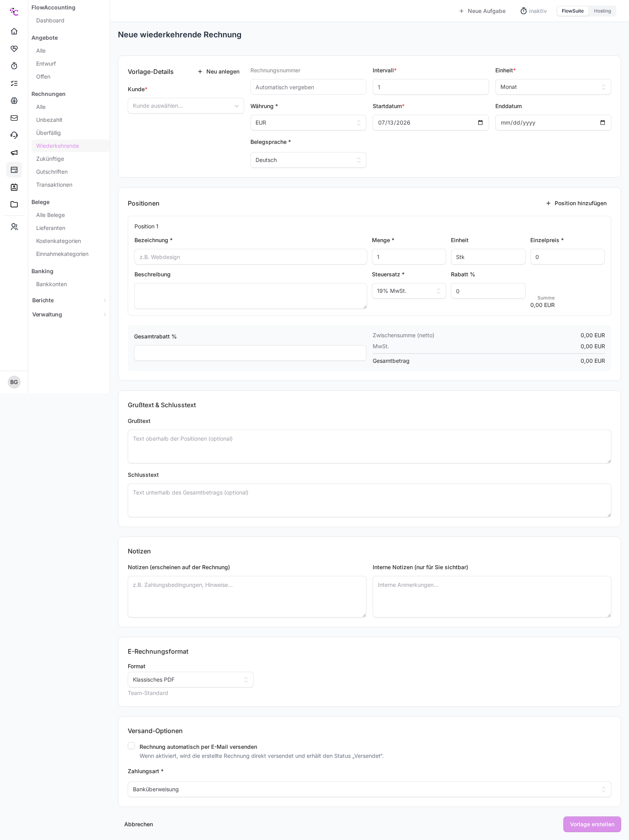Select the FlowSuite toggle option

tap(572, 11)
